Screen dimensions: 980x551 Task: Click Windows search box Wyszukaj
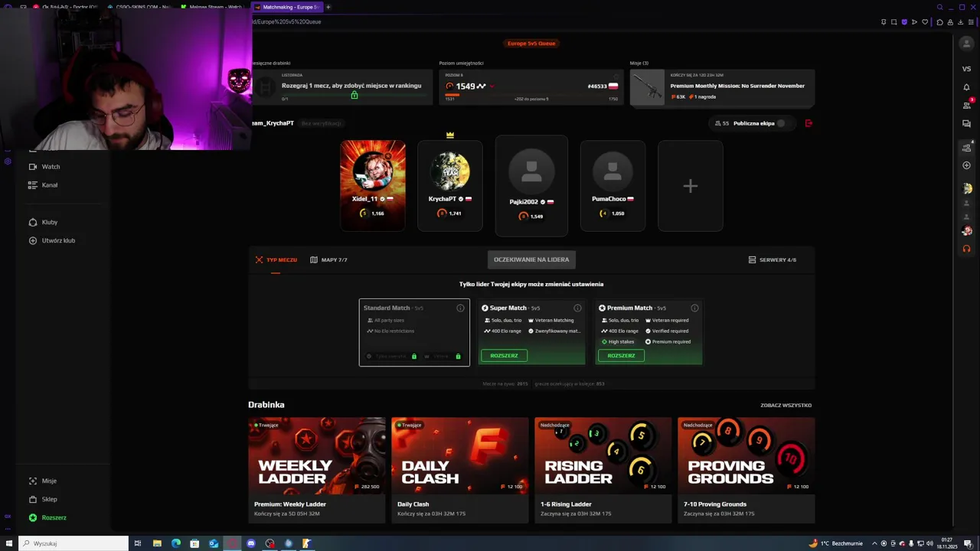pyautogui.click(x=73, y=543)
